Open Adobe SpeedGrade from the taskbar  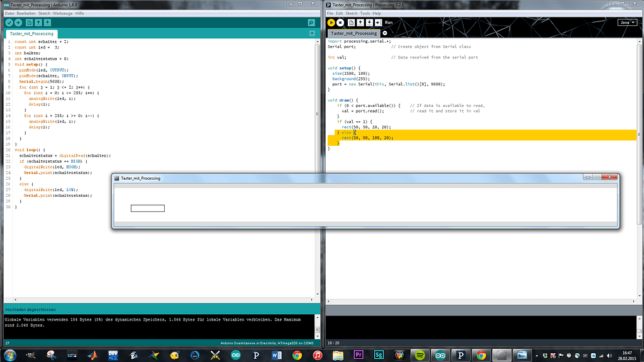[x=379, y=355]
